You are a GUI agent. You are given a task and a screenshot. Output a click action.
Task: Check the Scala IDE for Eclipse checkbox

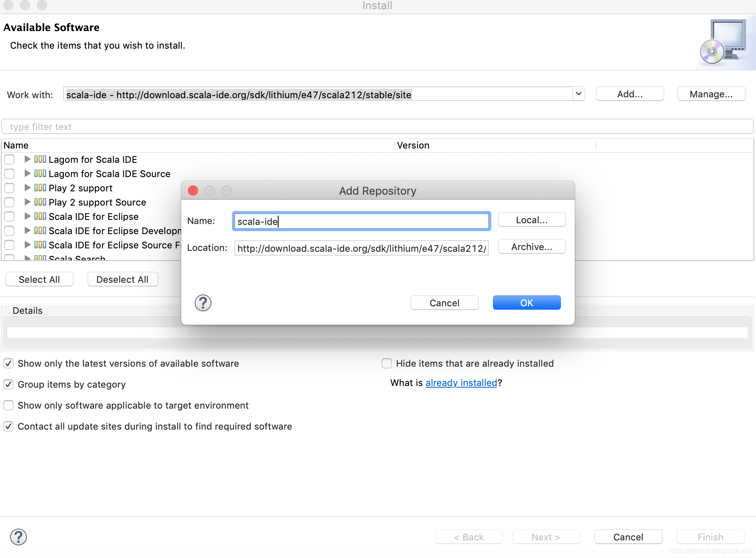(9, 216)
